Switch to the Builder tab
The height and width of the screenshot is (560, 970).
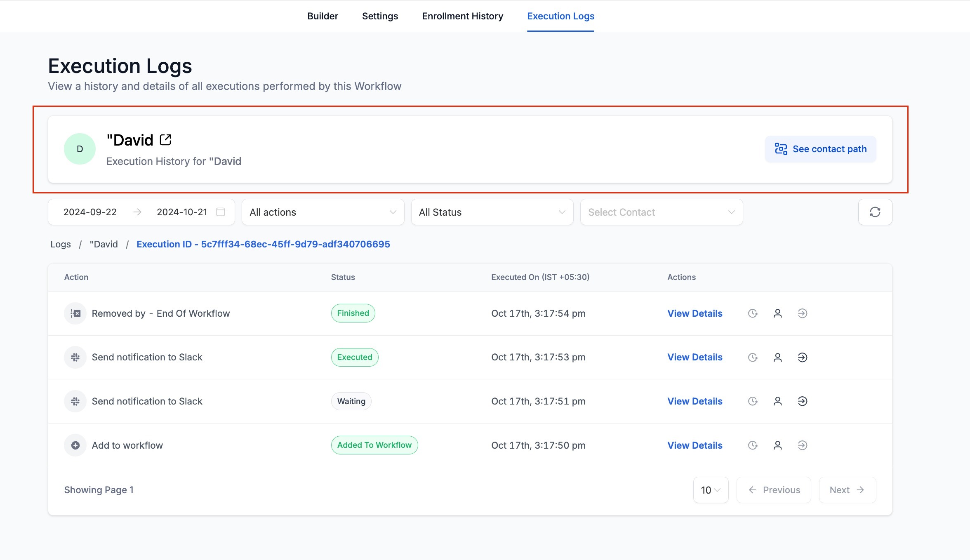coord(323,16)
